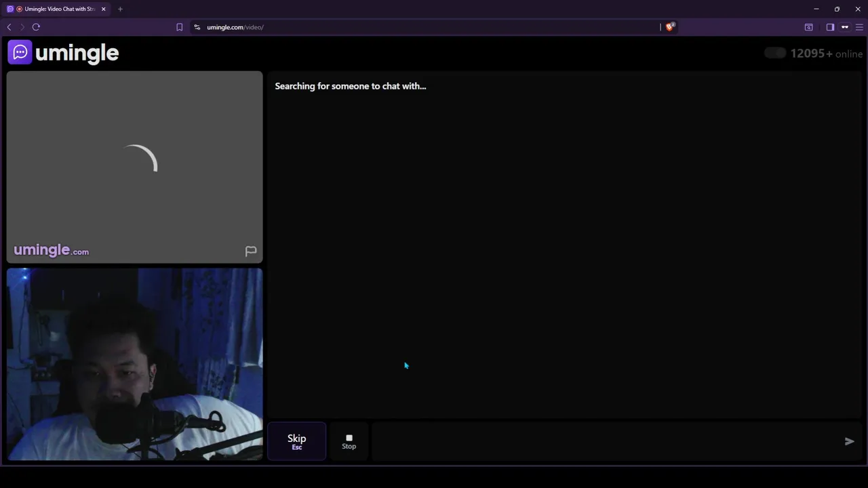
Task: Skip to the next stranger
Action: 296,441
